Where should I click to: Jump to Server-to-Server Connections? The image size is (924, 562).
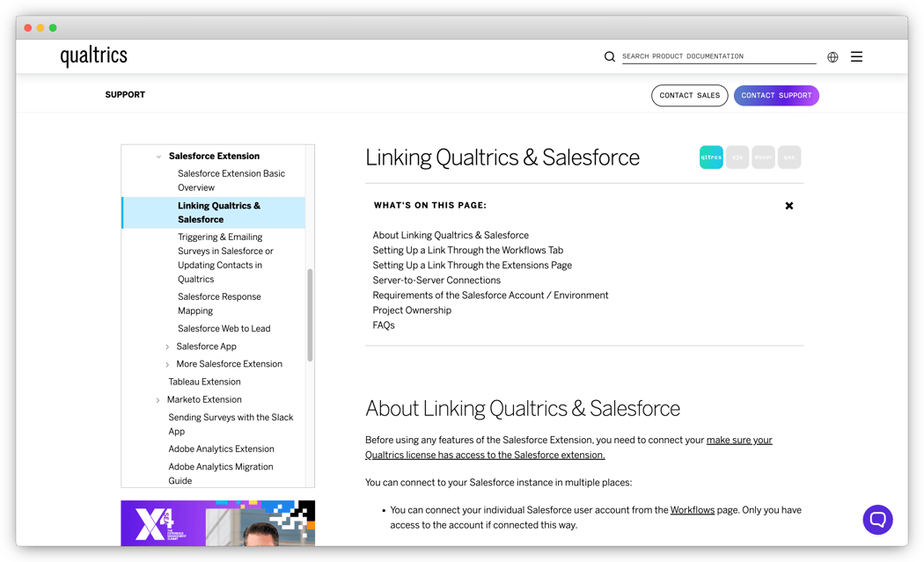pos(436,280)
